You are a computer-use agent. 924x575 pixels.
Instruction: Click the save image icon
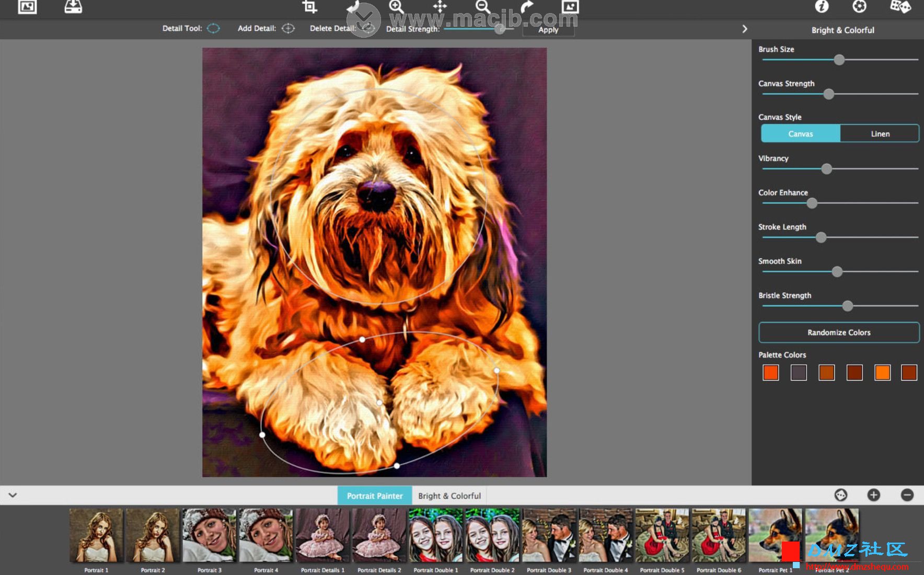(73, 7)
